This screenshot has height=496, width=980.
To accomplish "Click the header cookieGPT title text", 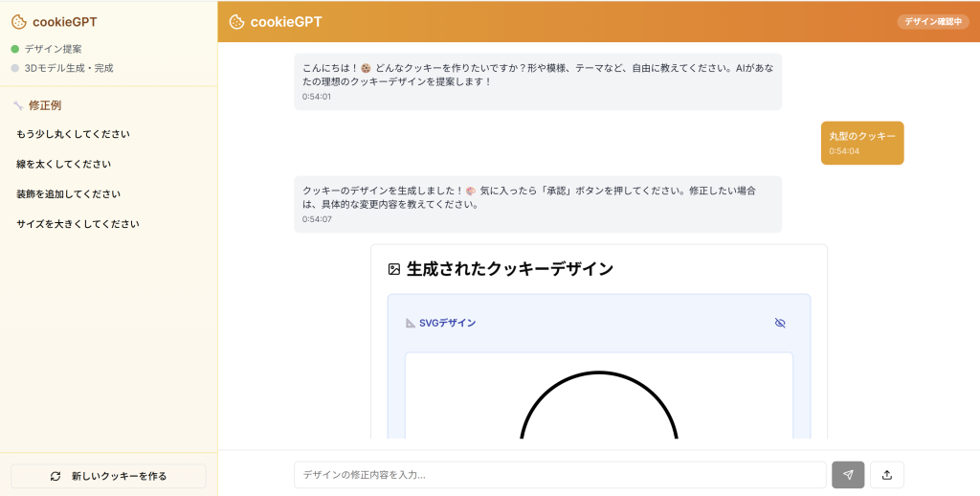I will pos(286,22).
